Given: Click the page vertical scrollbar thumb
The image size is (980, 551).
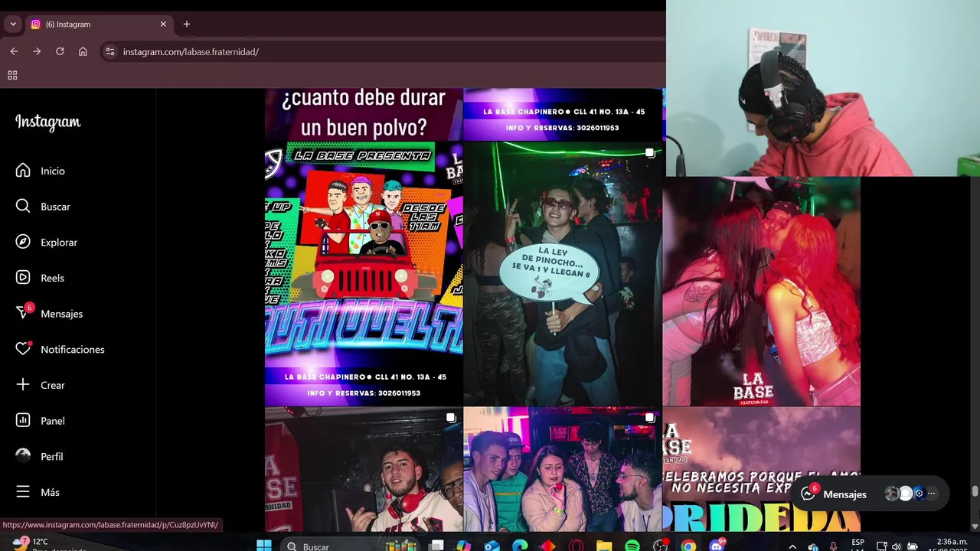Looking at the screenshot, I should coord(975,491).
